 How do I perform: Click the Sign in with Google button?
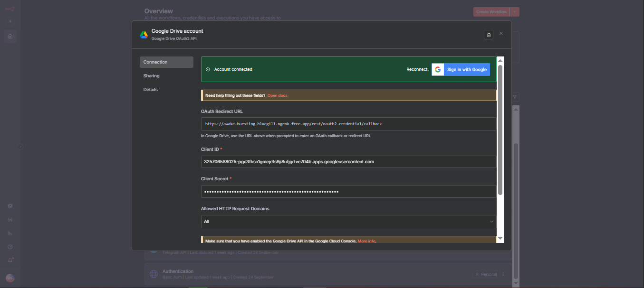[x=461, y=69]
